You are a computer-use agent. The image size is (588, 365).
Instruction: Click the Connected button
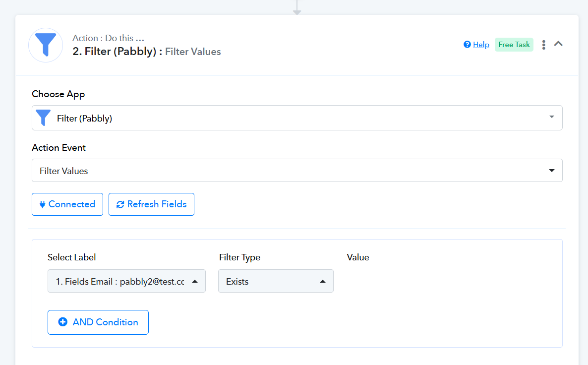coord(67,204)
